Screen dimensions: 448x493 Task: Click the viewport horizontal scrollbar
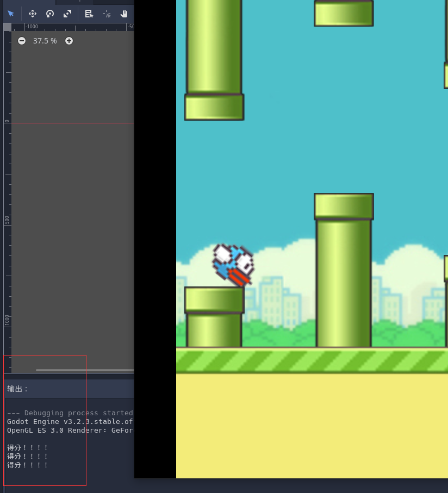85,370
